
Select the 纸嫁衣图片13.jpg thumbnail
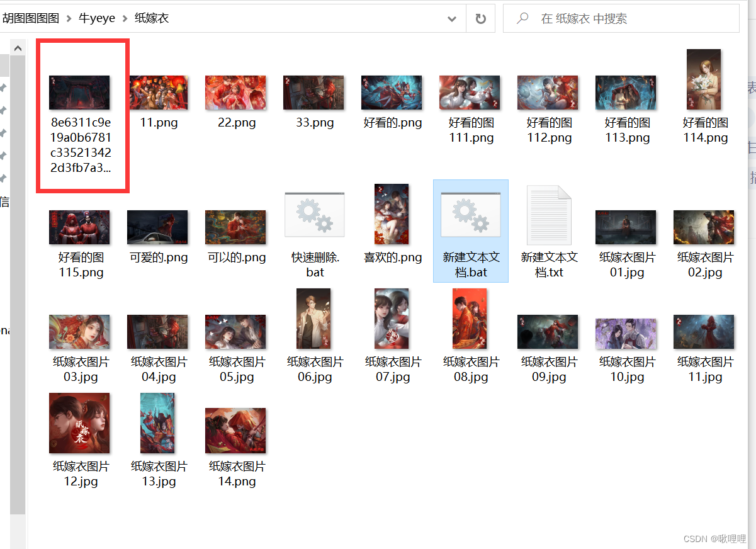point(157,423)
